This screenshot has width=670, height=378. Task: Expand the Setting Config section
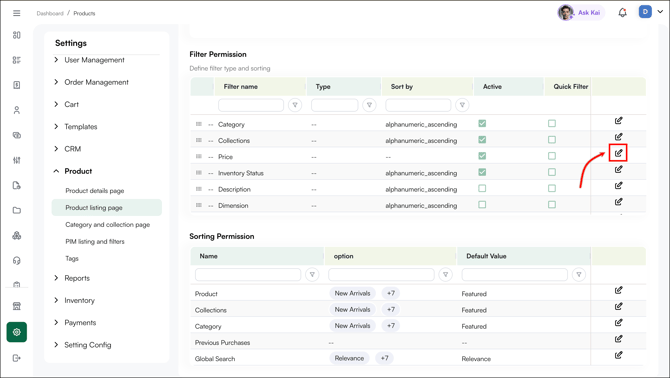pyautogui.click(x=82, y=345)
